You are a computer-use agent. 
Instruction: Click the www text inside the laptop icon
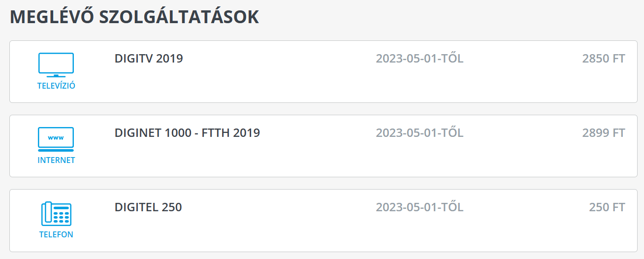(x=56, y=137)
